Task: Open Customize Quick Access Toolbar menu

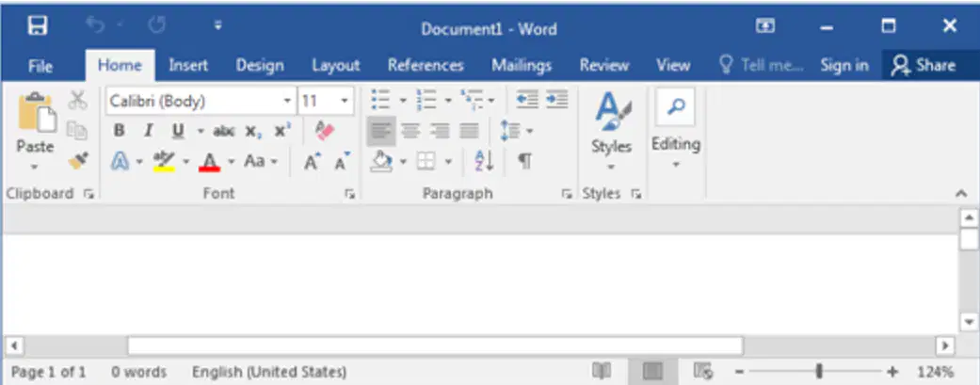Action: coord(218,26)
